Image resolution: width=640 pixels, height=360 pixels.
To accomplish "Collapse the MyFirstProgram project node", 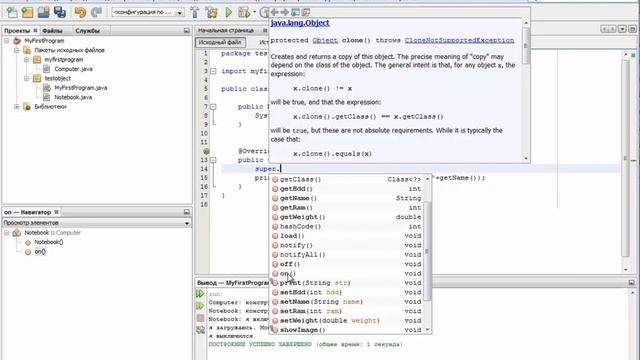I will [x=7, y=41].
